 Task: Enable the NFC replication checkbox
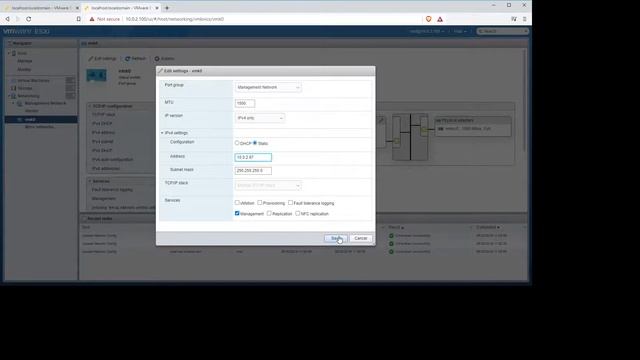(298, 213)
